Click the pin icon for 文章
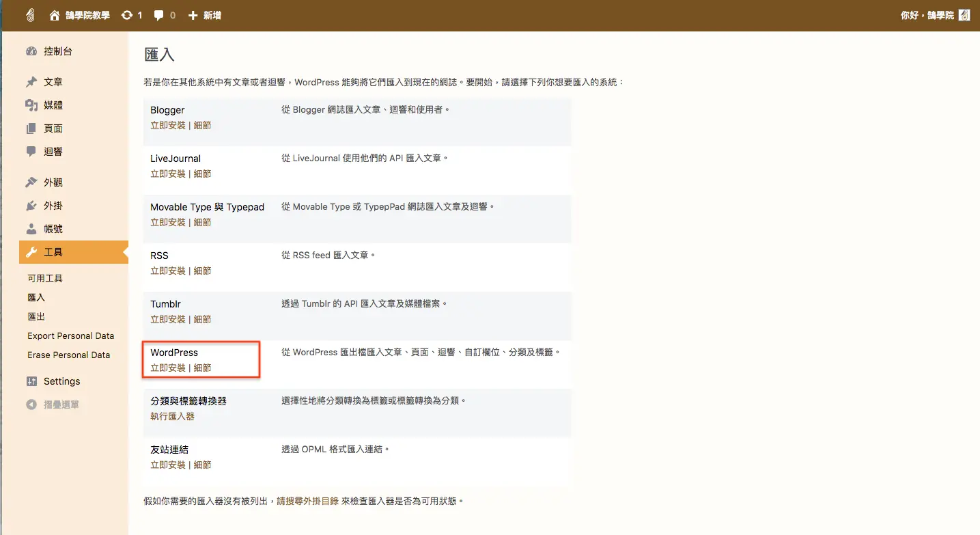 click(x=31, y=82)
